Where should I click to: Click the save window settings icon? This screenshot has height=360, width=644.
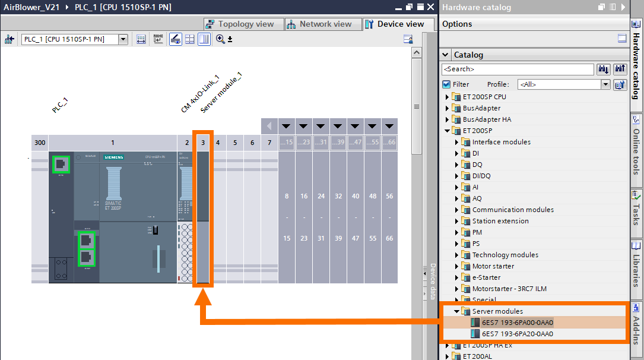tap(408, 39)
